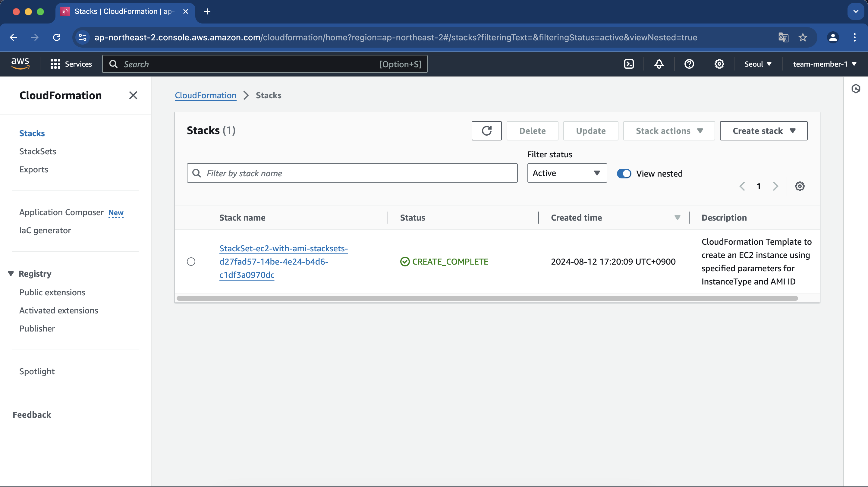Click the AWS logo home icon
The image size is (868, 487).
coord(20,63)
